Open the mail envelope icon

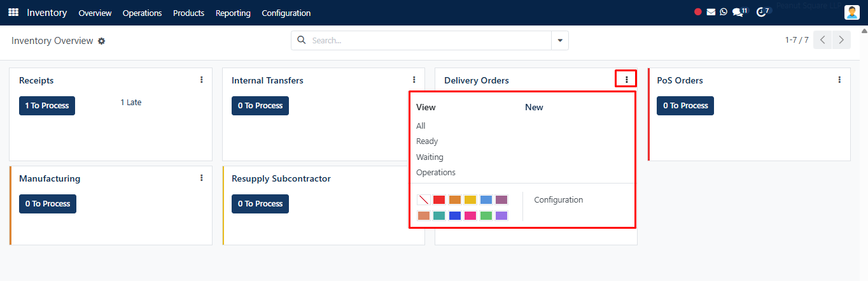pos(711,11)
